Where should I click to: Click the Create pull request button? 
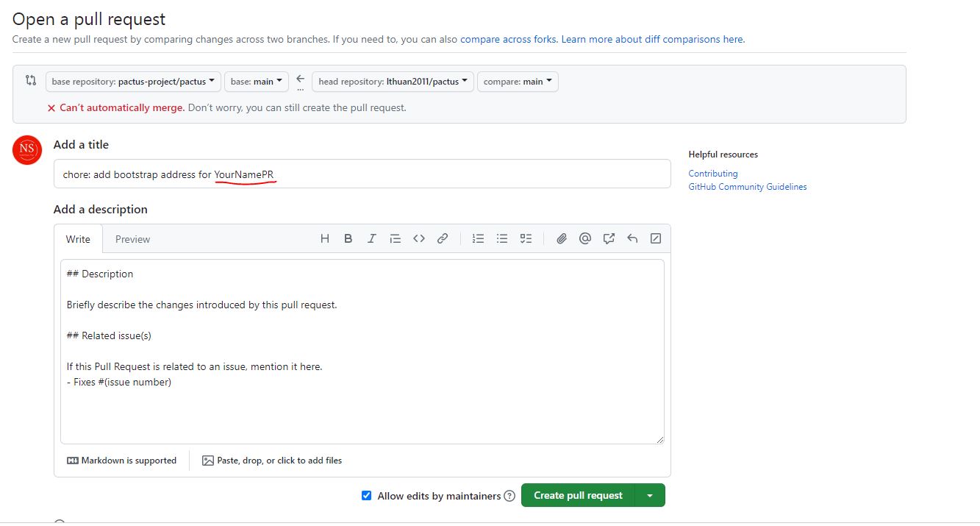point(578,496)
